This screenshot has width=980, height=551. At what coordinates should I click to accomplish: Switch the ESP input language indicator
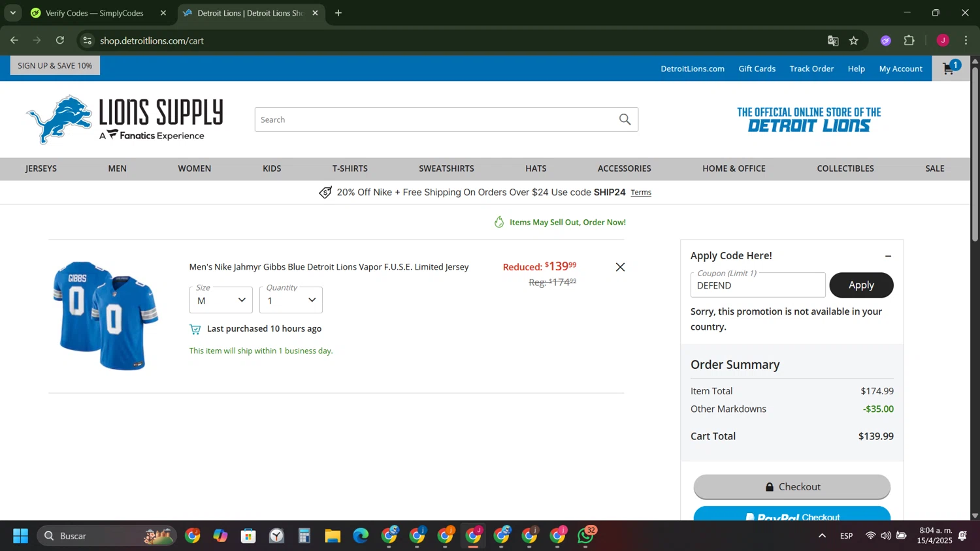point(846,536)
